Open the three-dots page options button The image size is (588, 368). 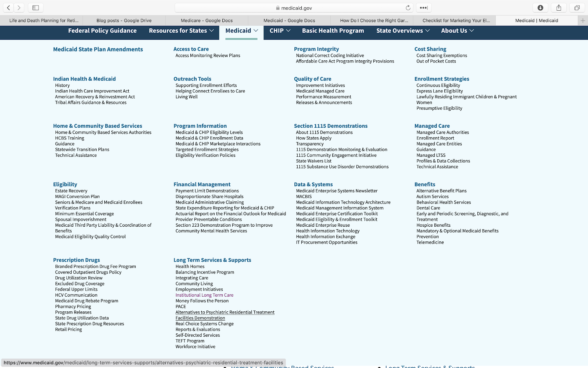tap(424, 8)
